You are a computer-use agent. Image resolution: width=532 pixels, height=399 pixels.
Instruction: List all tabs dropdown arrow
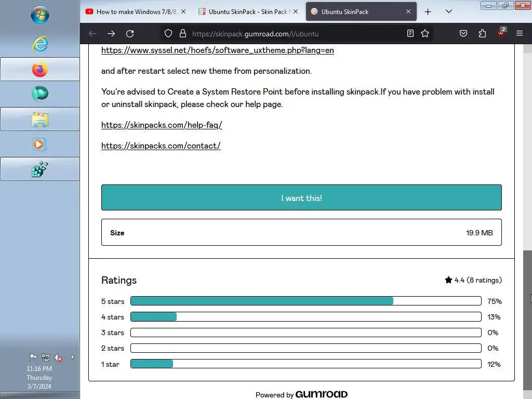pyautogui.click(x=448, y=11)
